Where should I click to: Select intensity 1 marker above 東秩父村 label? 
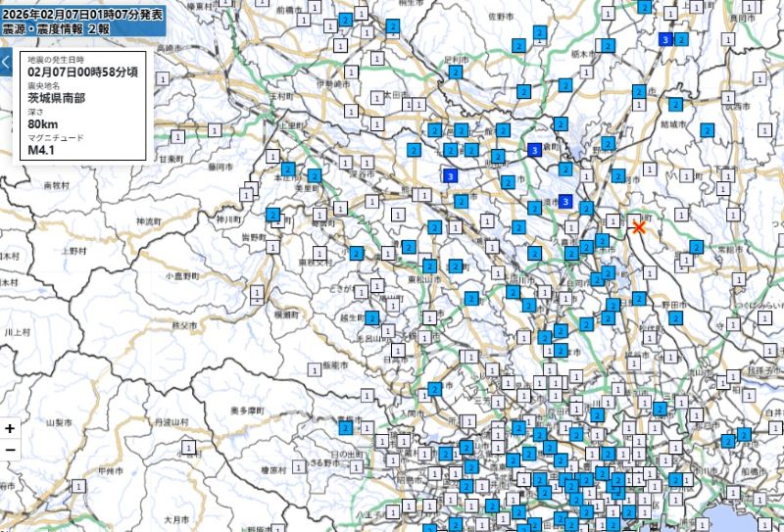pyautogui.click(x=319, y=253)
